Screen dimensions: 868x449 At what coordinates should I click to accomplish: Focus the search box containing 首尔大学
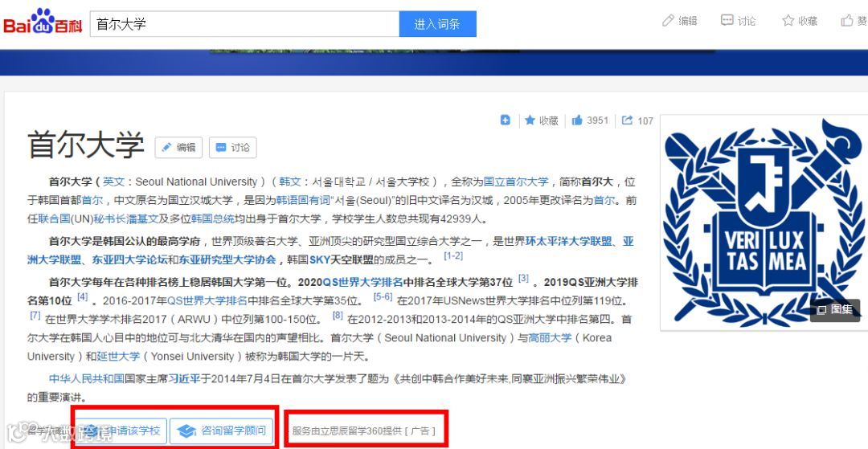[244, 24]
